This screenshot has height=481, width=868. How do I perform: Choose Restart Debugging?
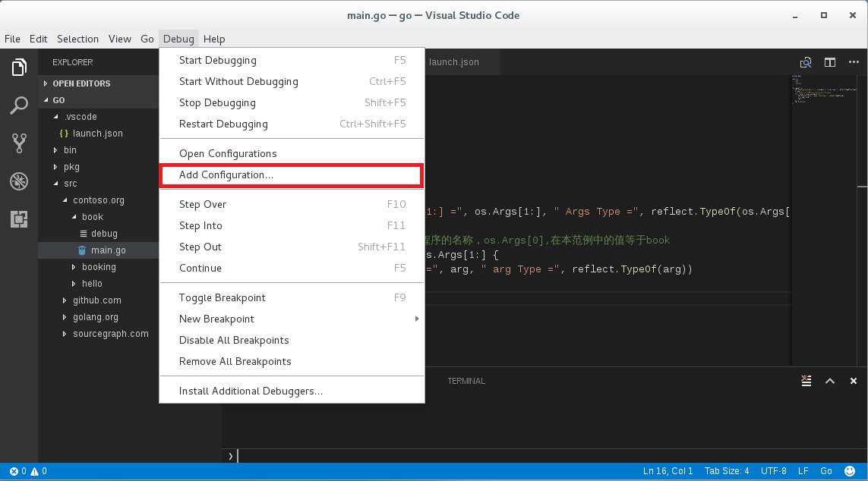(x=292, y=124)
